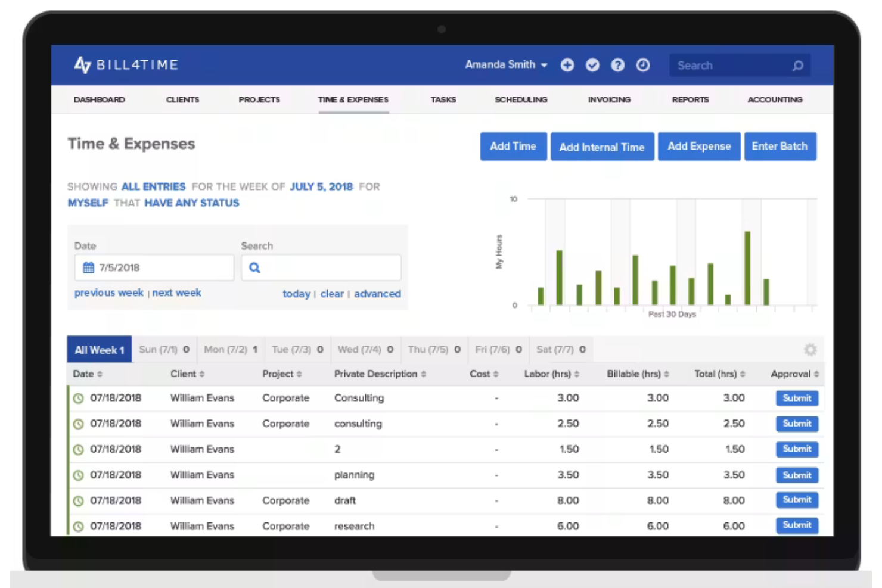882x588 pixels.
Task: Open the Clients menu
Action: pyautogui.click(x=182, y=99)
